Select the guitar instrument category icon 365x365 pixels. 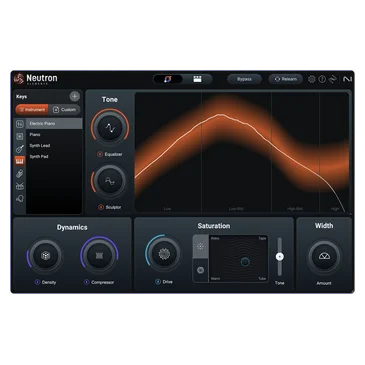(x=20, y=149)
